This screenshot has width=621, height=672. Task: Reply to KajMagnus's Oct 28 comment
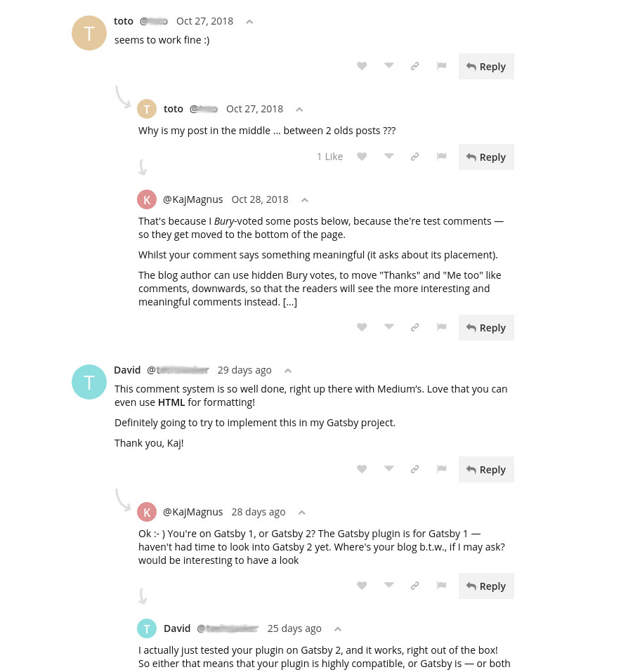coord(486,327)
